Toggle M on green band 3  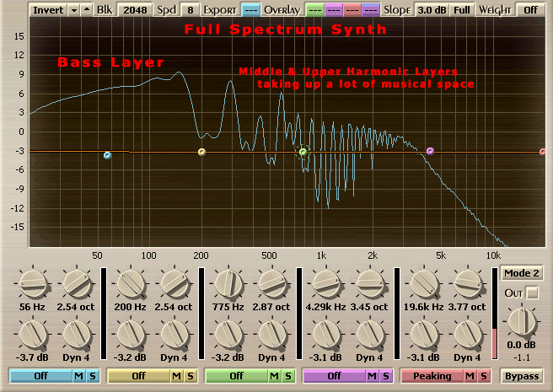tap(274, 376)
